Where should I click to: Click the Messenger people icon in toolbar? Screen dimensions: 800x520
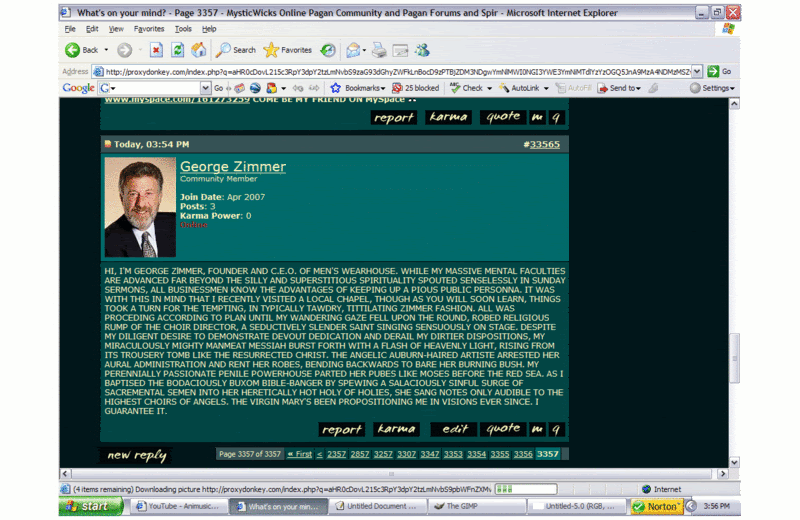click(422, 50)
